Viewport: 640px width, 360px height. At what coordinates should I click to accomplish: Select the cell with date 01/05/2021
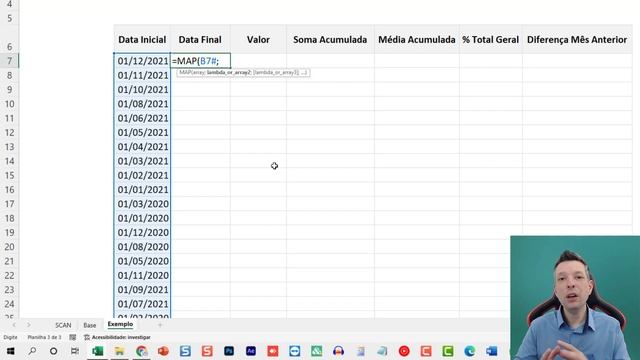142,132
